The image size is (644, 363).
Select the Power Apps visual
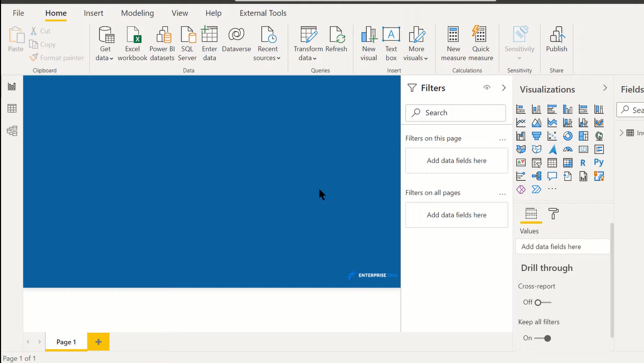coord(521,189)
